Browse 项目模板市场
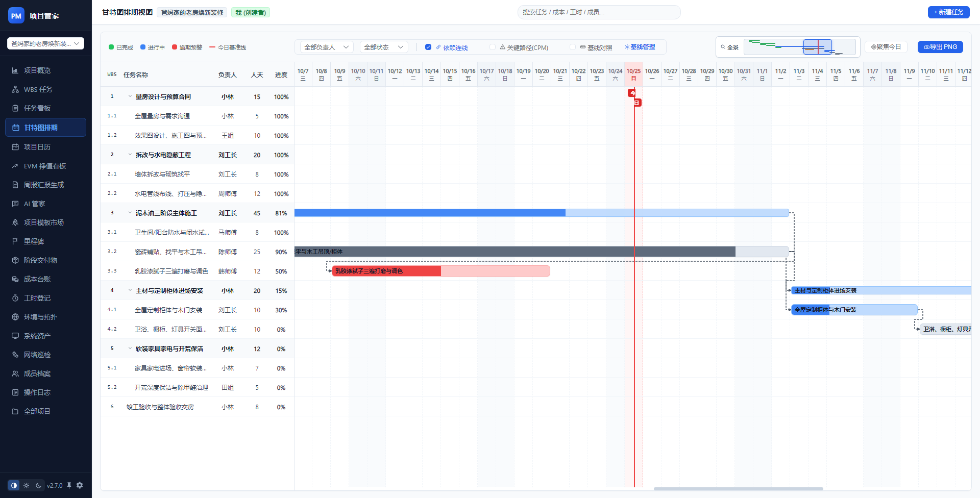This screenshot has width=980, height=498. click(45, 222)
